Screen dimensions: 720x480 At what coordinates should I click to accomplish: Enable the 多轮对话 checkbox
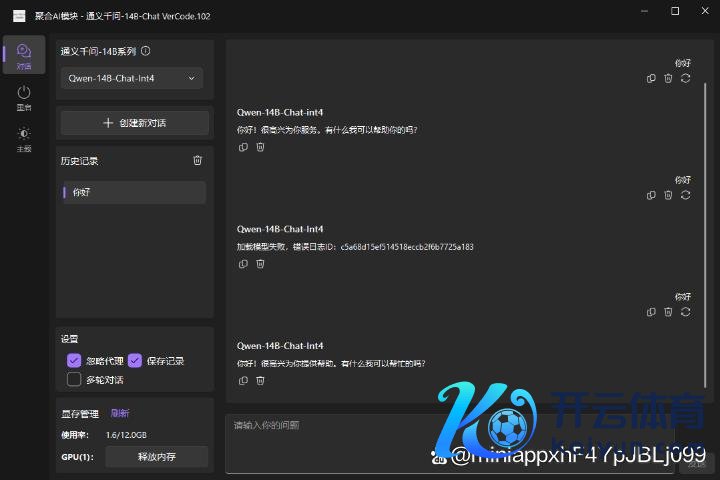[x=74, y=379]
